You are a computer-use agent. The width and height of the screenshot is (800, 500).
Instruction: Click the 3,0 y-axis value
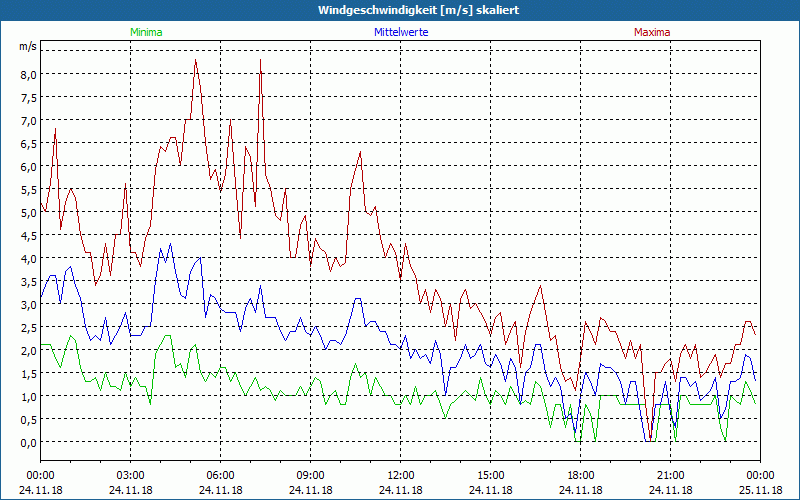28,304
